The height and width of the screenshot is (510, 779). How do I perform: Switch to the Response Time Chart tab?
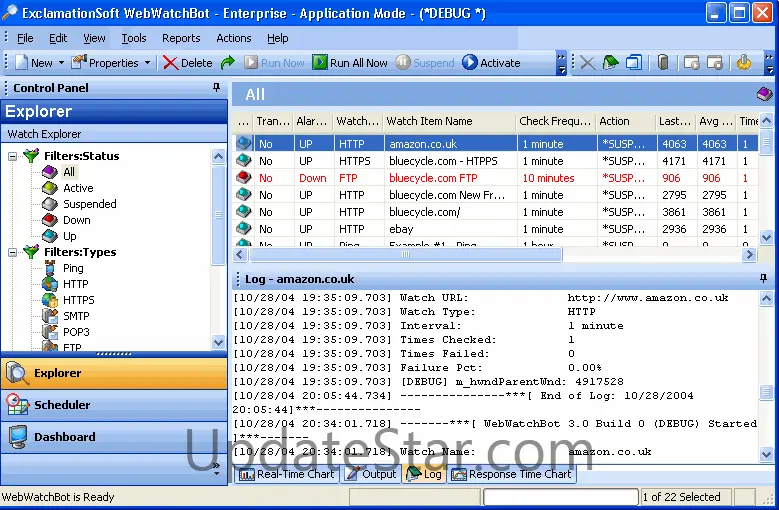coord(512,474)
